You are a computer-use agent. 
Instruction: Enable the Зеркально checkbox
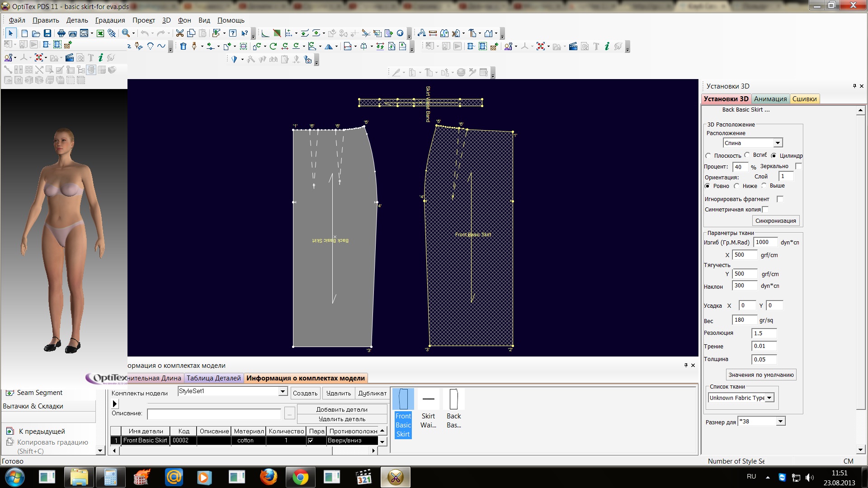click(x=798, y=166)
